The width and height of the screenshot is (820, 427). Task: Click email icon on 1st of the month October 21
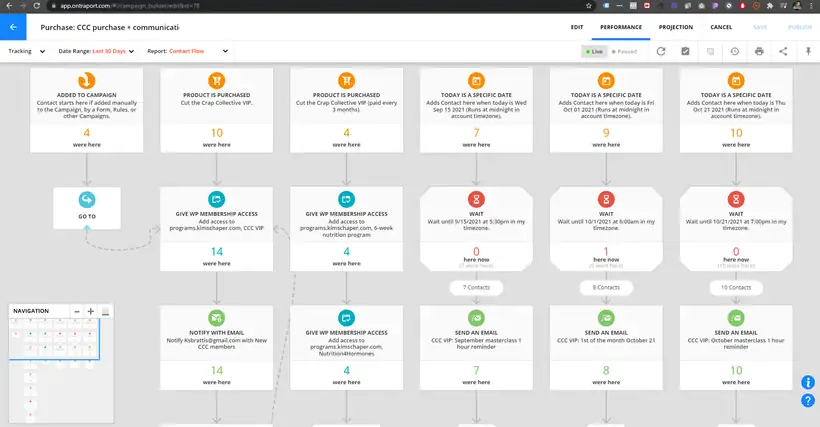[606, 318]
